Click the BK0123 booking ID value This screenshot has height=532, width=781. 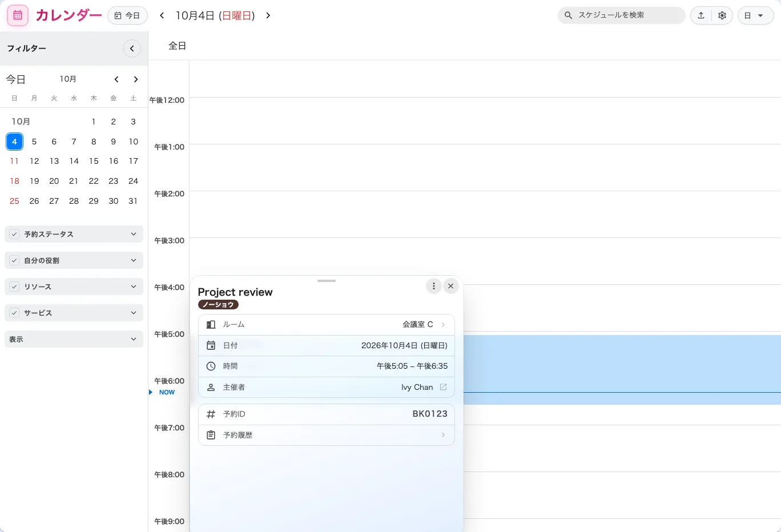click(x=430, y=414)
